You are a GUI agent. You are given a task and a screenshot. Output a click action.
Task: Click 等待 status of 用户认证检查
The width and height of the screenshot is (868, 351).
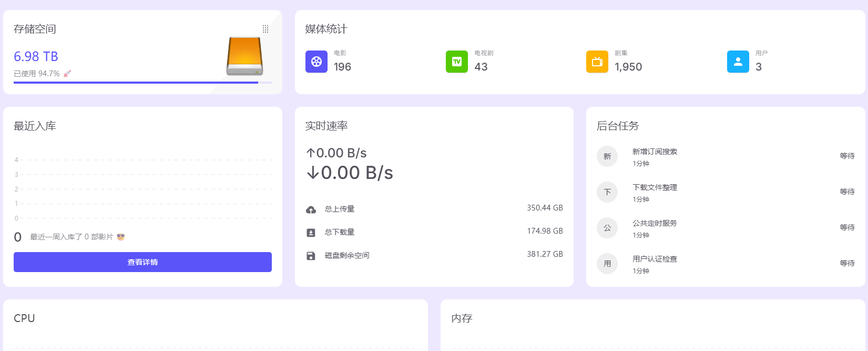[x=847, y=263]
